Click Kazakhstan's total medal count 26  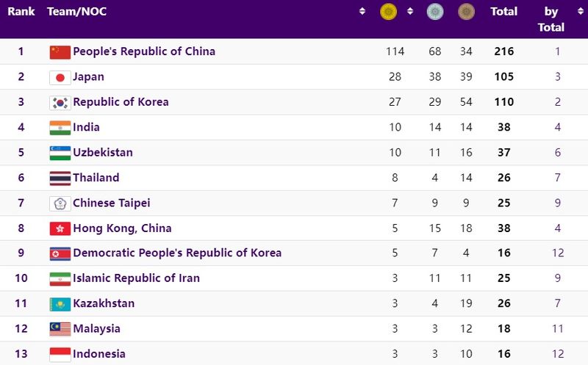point(503,303)
